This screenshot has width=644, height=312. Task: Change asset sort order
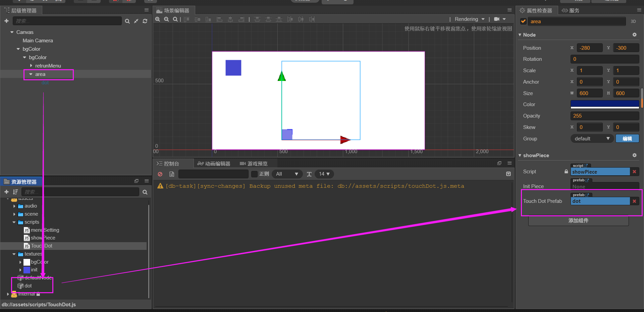[x=15, y=192]
